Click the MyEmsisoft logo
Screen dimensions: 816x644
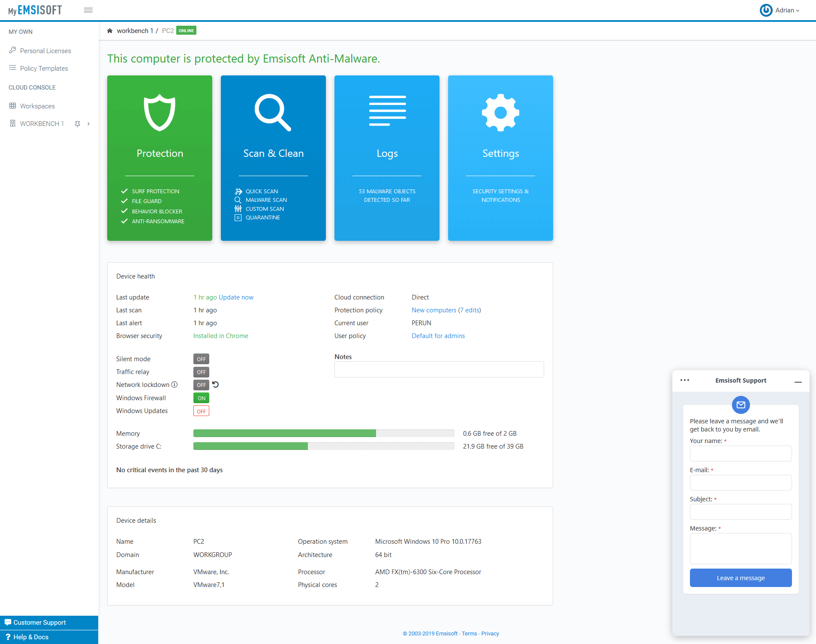35,10
